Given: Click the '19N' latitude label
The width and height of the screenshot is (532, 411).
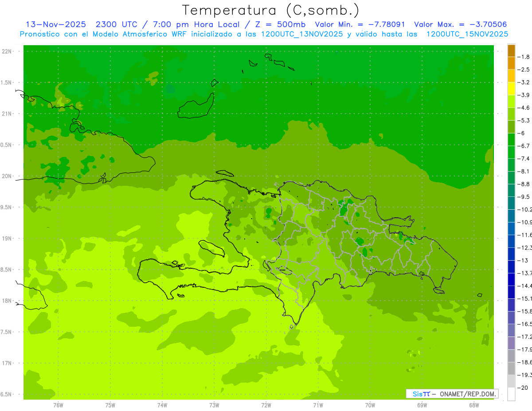Looking at the screenshot, I should coord(8,239).
